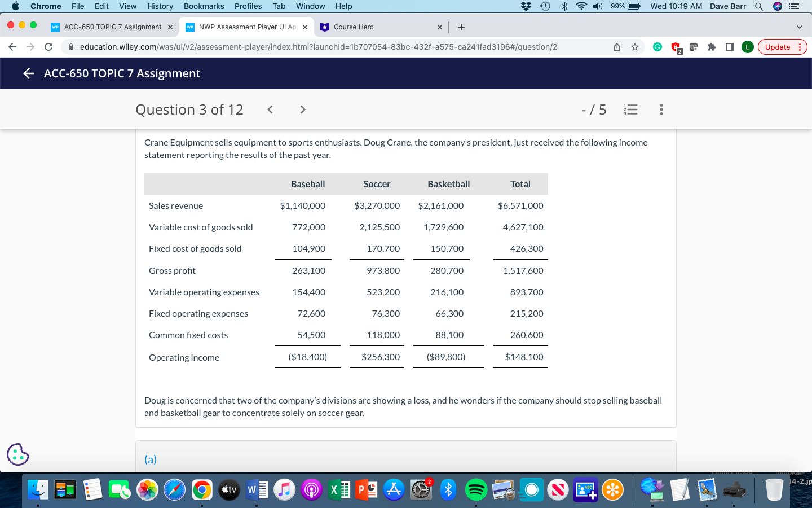Open the three-dot menu in the assessment player
The width and height of the screenshot is (812, 508).
point(661,110)
